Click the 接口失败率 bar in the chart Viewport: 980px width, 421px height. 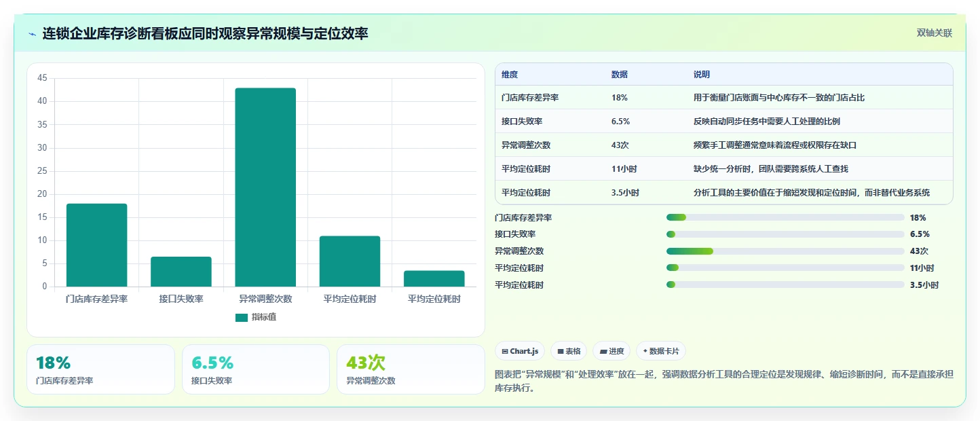click(181, 272)
